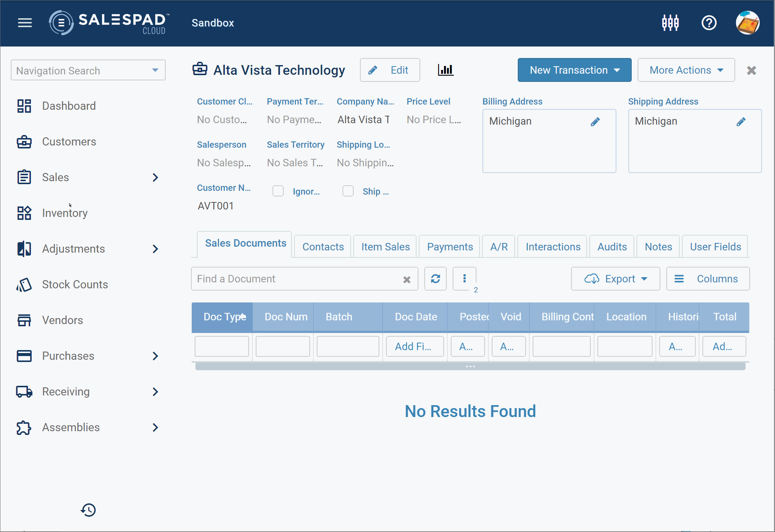Screen dimensions: 775x532
Task: Click the Receiving truck sidebar icon
Action: click(x=24, y=392)
